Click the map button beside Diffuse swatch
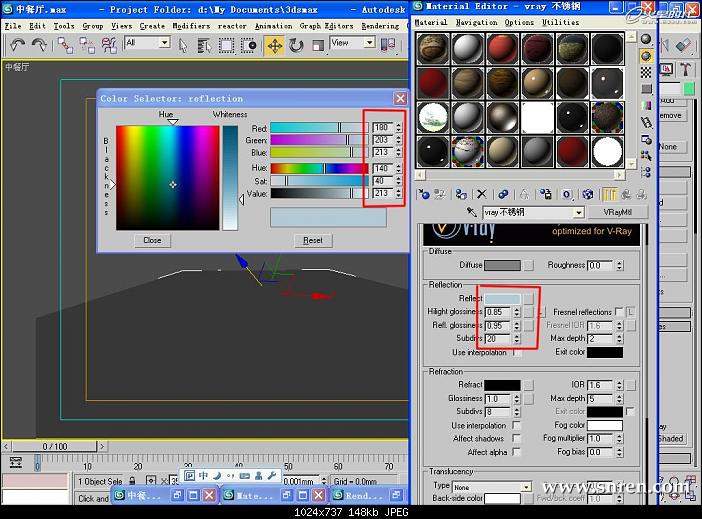702x519 pixels. coord(529,265)
